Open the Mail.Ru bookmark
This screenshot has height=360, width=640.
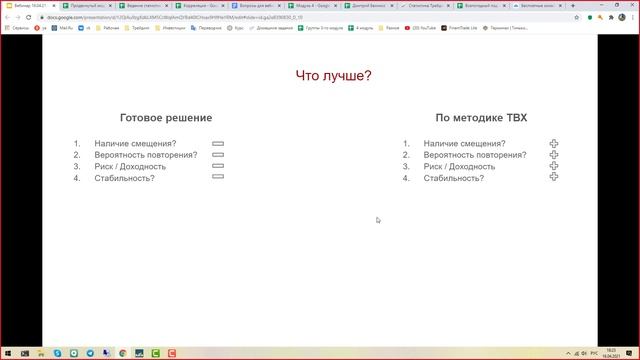[62, 28]
